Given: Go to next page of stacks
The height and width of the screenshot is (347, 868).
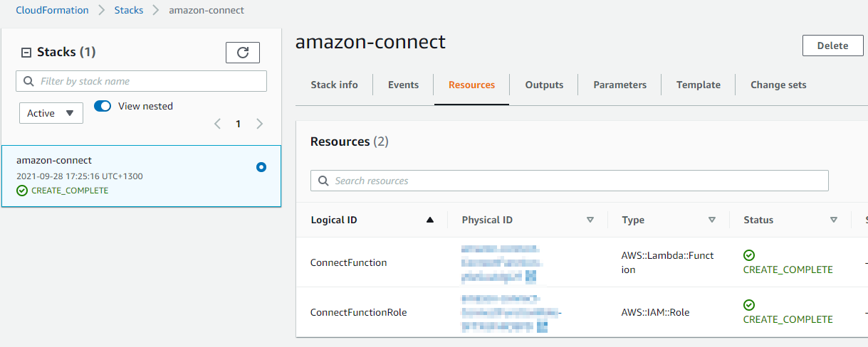Looking at the screenshot, I should pyautogui.click(x=259, y=124).
